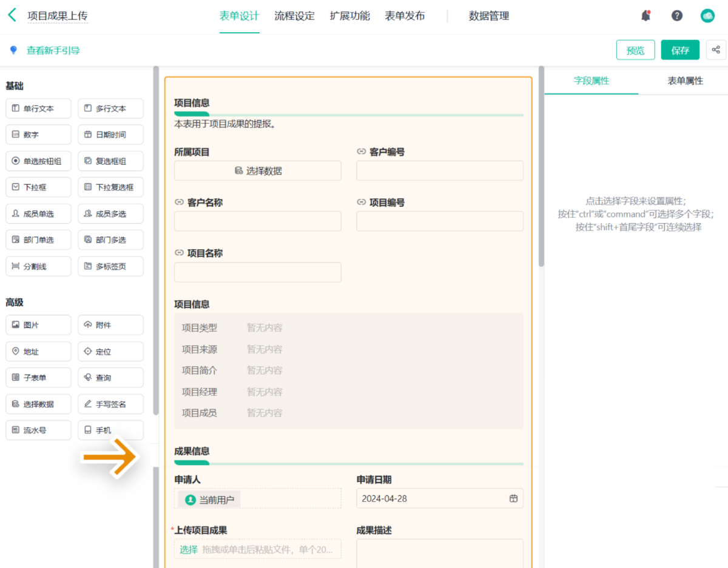This screenshot has height=568, width=728.
Task: Click the 客户名称 input field
Action: (x=258, y=221)
